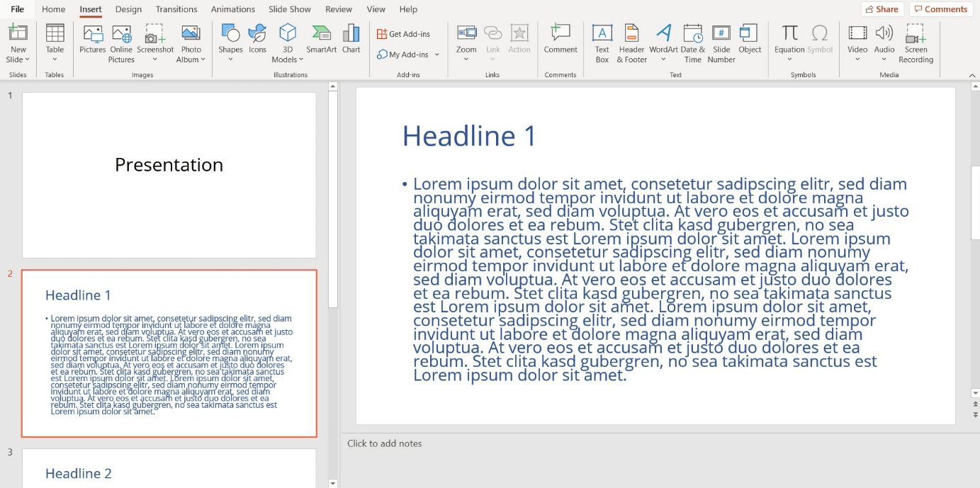Insert a new Comment

pyautogui.click(x=561, y=39)
